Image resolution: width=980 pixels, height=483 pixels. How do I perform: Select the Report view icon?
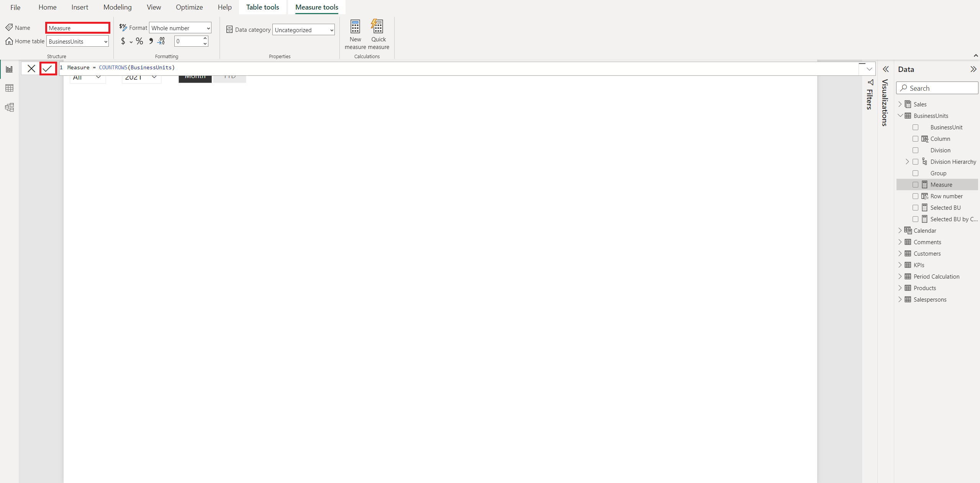9,69
